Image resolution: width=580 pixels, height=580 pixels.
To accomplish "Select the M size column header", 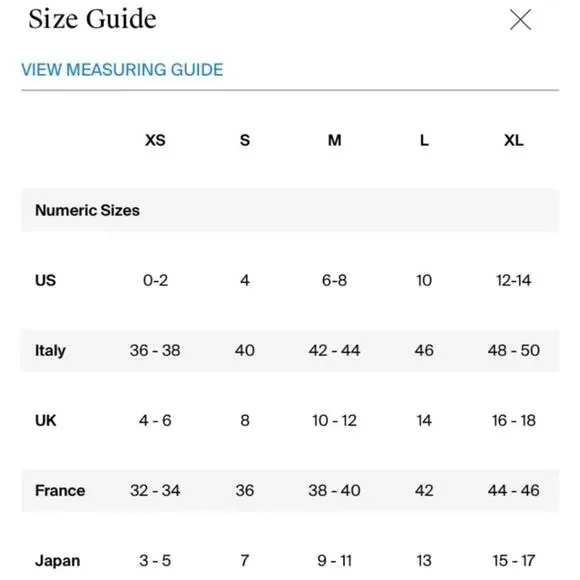I will [334, 140].
